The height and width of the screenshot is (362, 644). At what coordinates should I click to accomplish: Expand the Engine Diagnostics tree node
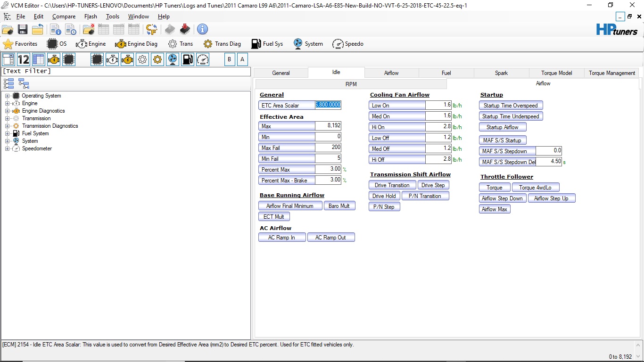[8, 111]
